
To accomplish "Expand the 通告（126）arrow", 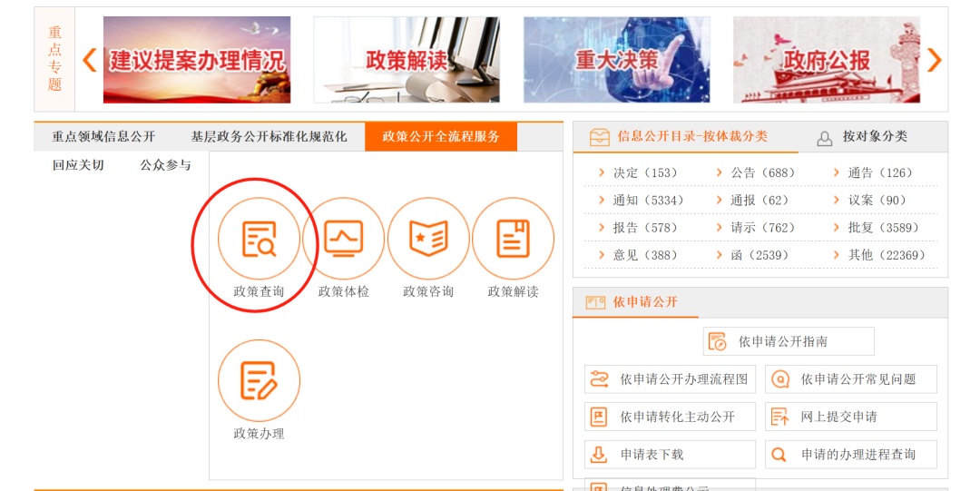I will tap(837, 172).
